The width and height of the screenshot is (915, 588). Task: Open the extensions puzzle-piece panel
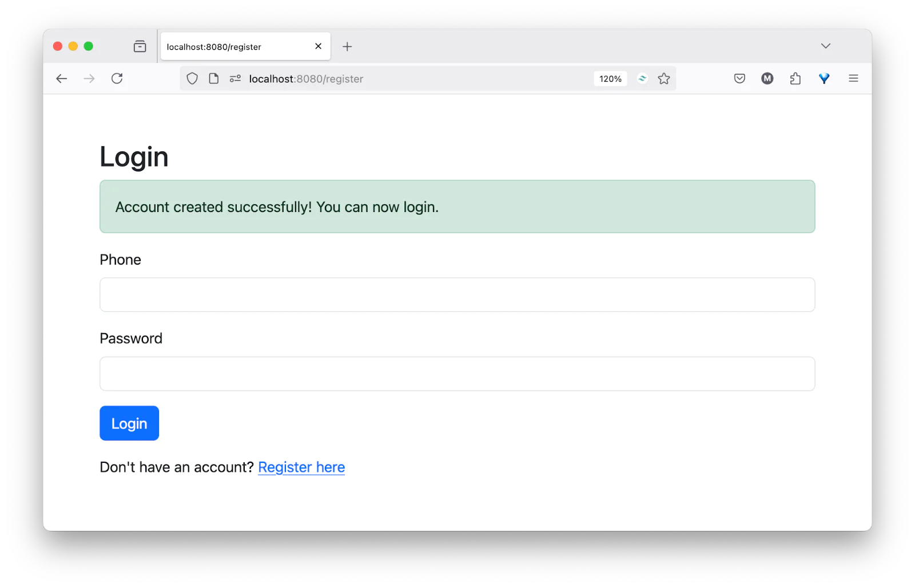(795, 78)
